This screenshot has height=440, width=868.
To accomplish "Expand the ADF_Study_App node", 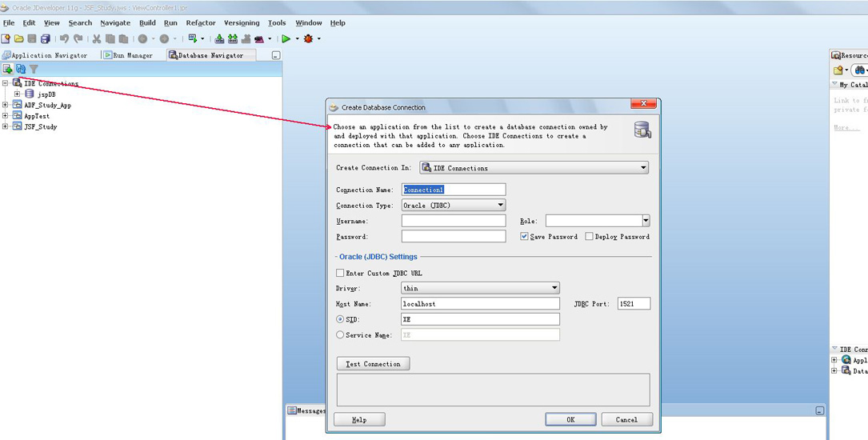I will pyautogui.click(x=6, y=105).
